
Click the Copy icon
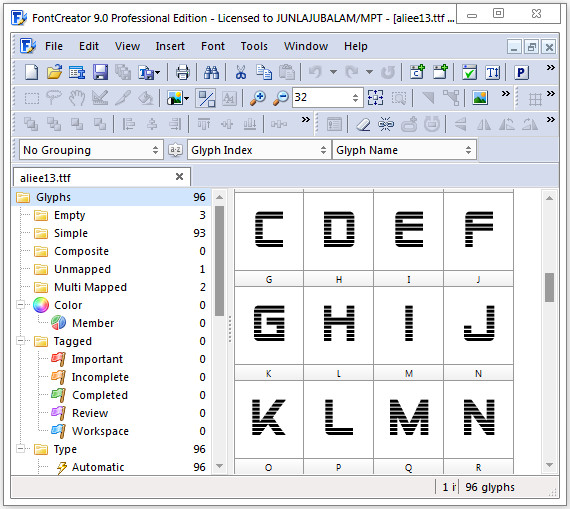[x=264, y=72]
